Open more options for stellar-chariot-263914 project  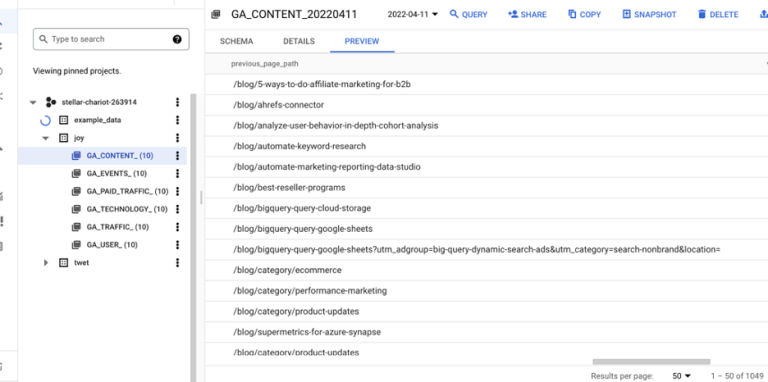pos(177,102)
